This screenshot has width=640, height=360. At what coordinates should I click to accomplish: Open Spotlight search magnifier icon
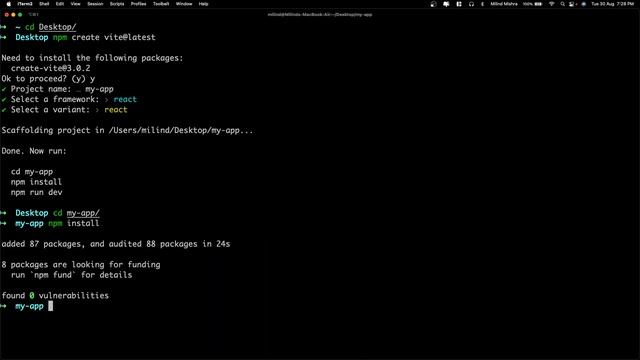(x=562, y=4)
